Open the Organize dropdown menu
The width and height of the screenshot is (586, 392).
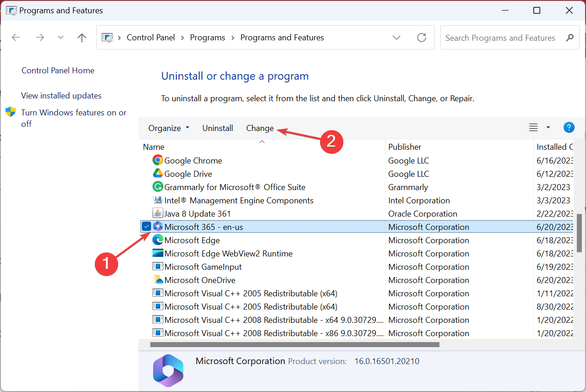click(168, 128)
